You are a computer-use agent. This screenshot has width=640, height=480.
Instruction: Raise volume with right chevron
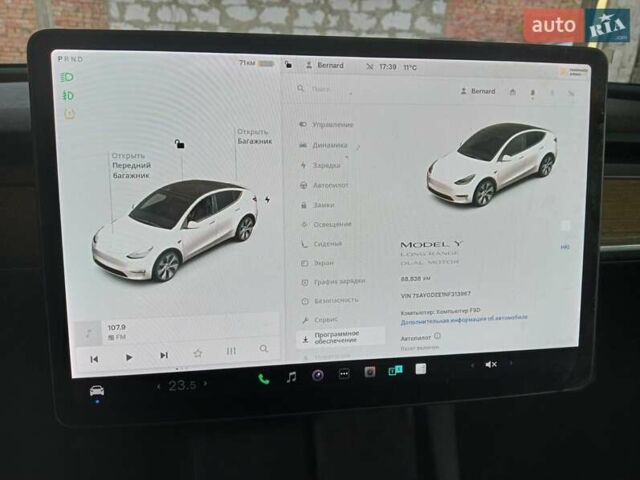[511, 362]
